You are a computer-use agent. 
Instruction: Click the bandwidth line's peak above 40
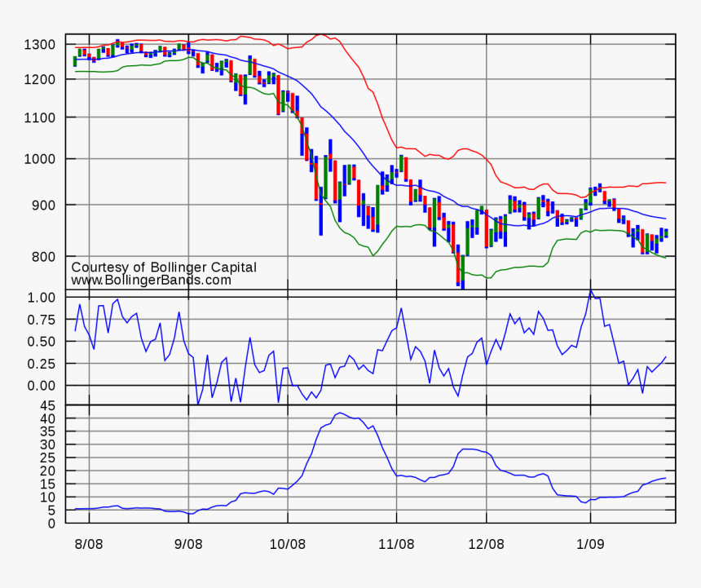340,413
